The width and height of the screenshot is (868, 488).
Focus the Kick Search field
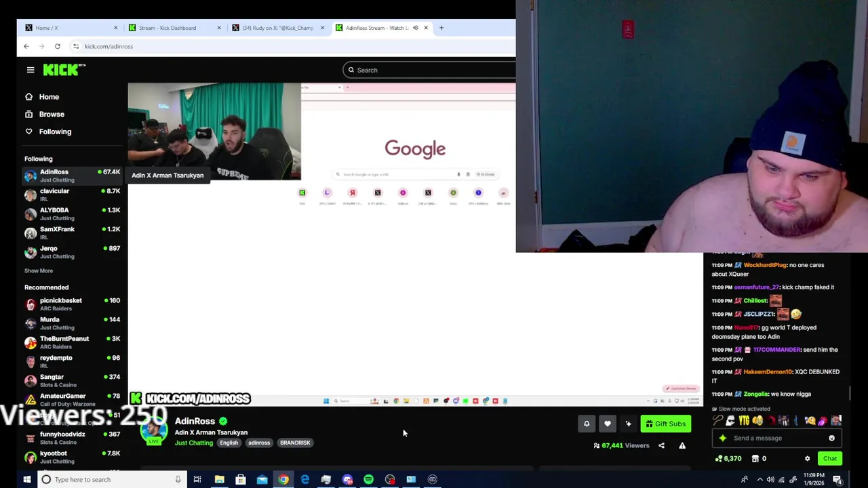click(430, 70)
